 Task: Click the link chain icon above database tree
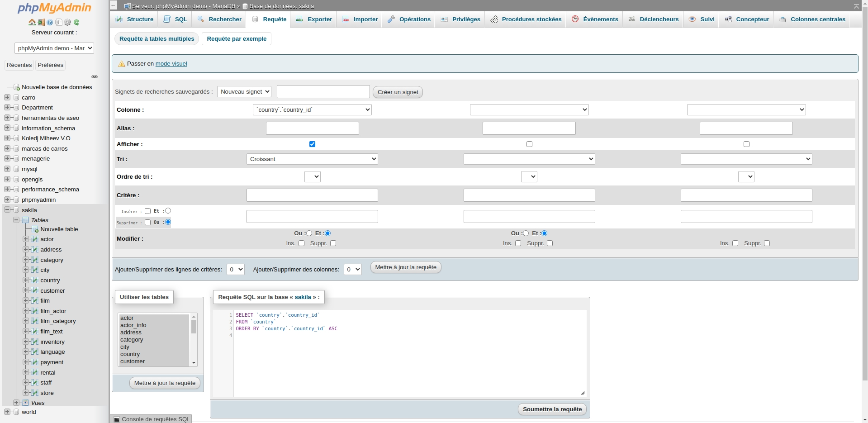pyautogui.click(x=95, y=77)
